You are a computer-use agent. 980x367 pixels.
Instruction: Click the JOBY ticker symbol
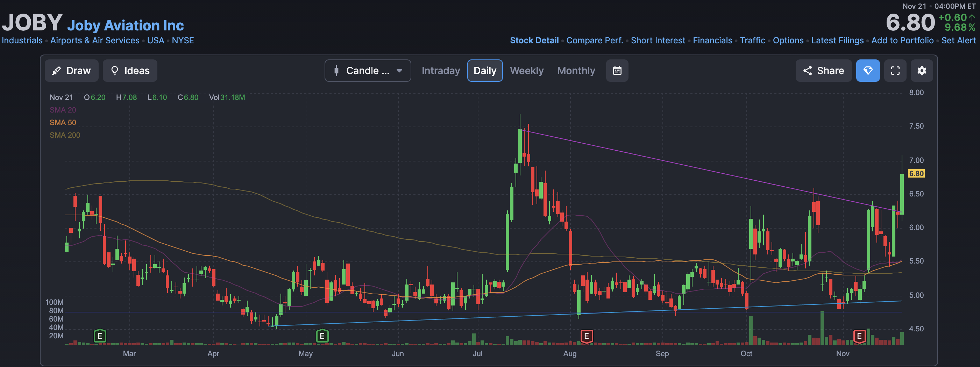32,22
